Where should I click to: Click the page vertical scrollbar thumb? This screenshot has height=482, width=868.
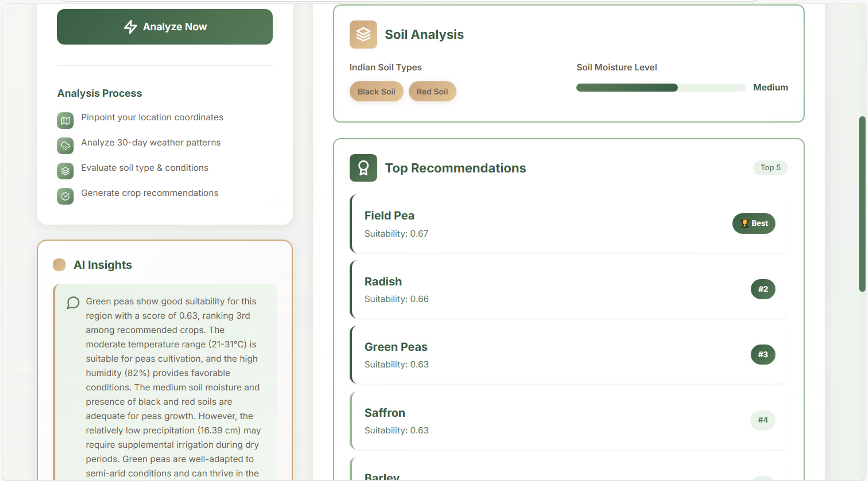862,204
